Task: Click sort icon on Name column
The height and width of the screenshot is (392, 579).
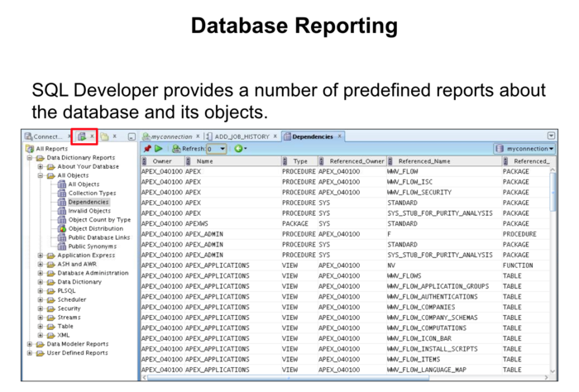Action: (188, 161)
